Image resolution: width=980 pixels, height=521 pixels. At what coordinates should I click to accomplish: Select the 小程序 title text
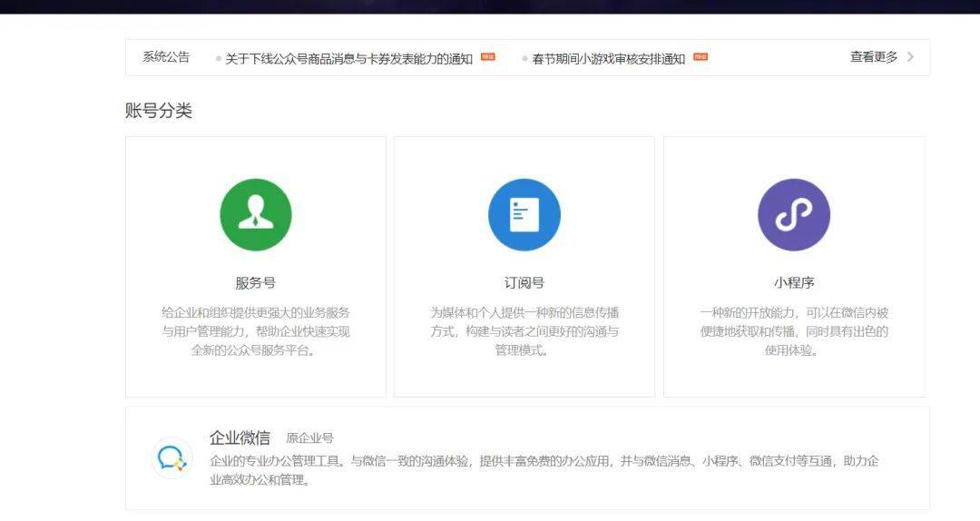(794, 282)
